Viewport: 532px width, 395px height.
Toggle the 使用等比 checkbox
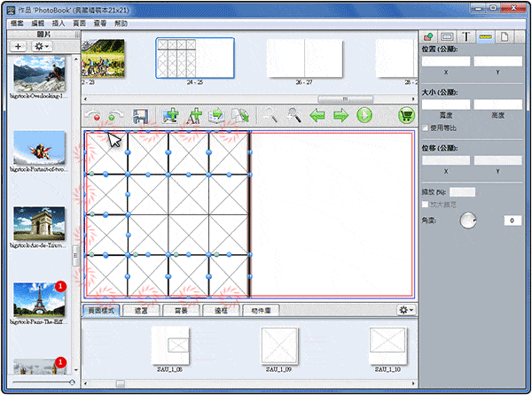tap(426, 128)
